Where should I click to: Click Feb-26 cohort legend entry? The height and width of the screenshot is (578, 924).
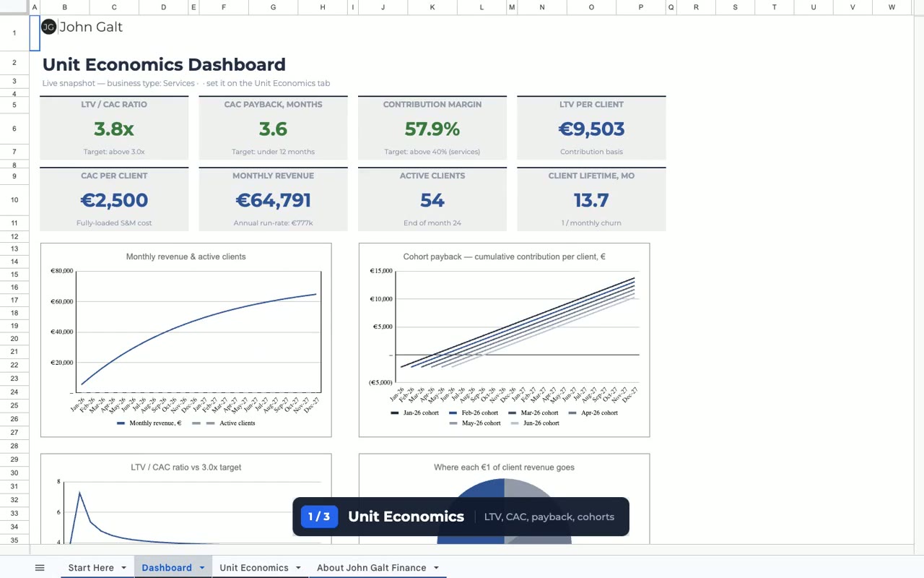pyautogui.click(x=474, y=413)
